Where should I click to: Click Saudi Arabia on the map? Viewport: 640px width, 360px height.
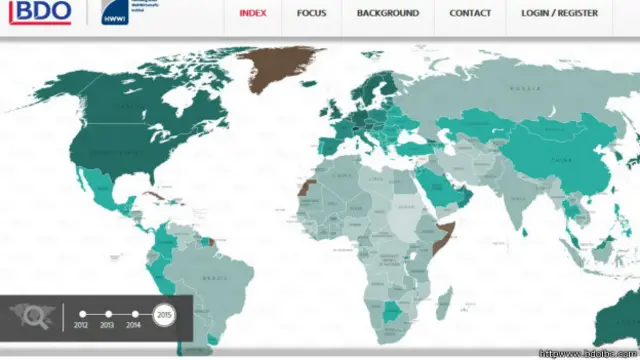[x=437, y=188]
